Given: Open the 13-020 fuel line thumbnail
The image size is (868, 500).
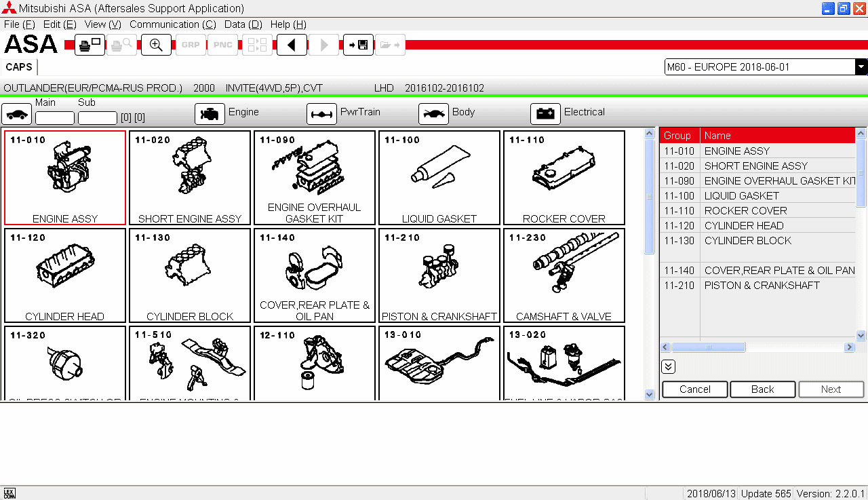Looking at the screenshot, I should [x=564, y=363].
